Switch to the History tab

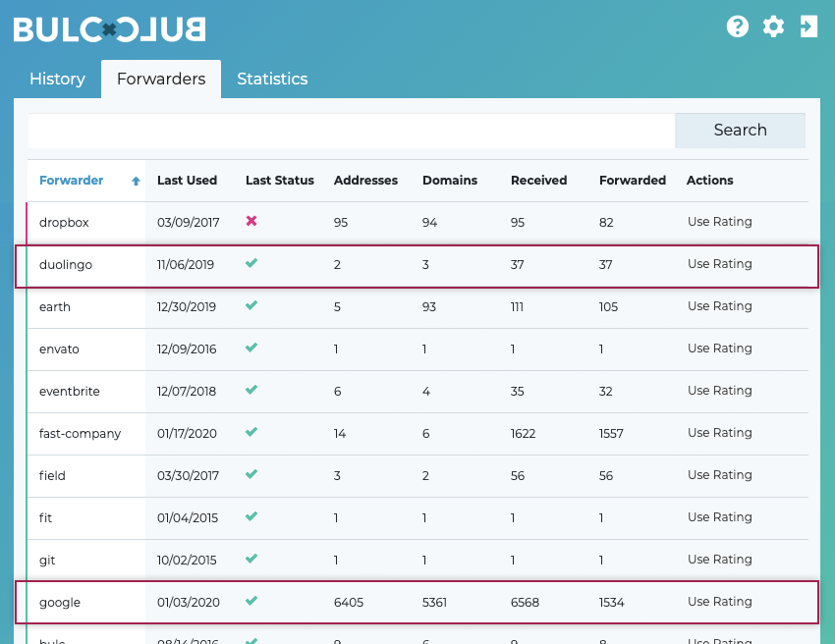[58, 79]
